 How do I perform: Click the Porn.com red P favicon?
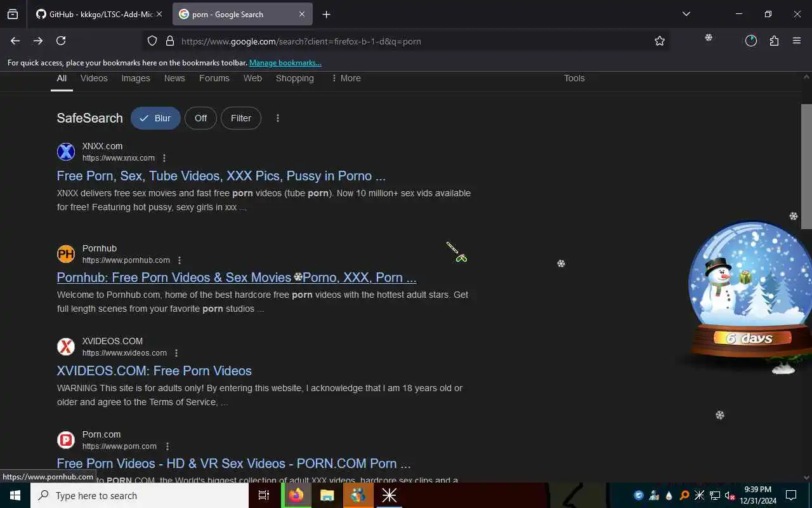[x=66, y=440]
